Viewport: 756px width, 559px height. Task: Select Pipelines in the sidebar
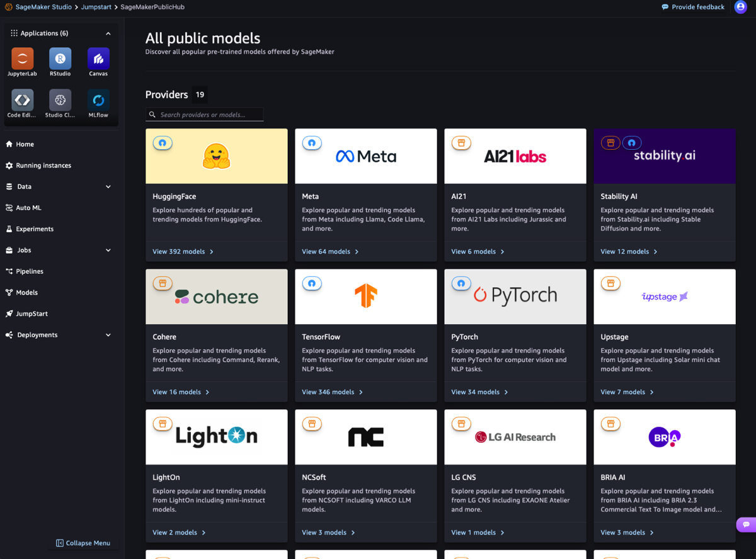(29, 271)
